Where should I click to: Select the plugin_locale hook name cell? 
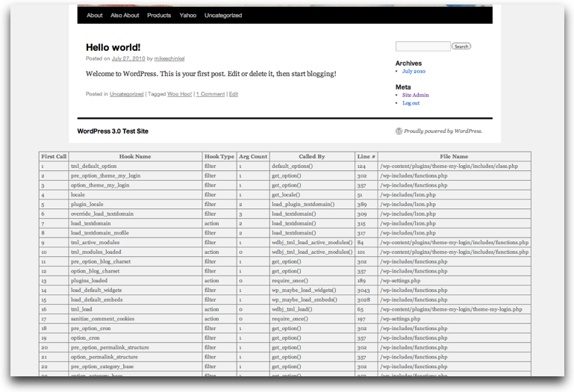(135, 204)
